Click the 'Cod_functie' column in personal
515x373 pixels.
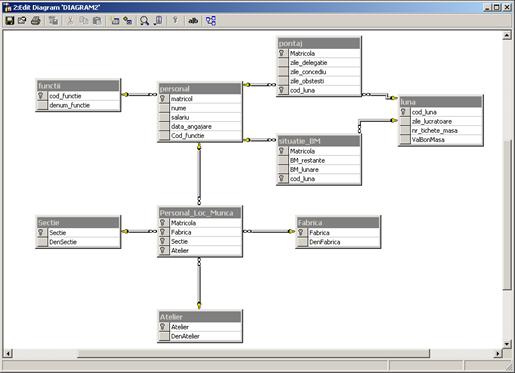coord(200,136)
